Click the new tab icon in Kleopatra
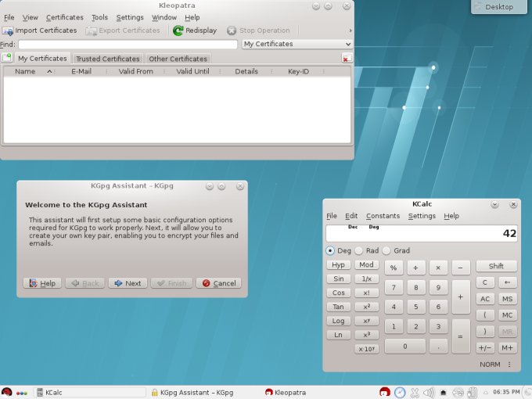 point(7,58)
